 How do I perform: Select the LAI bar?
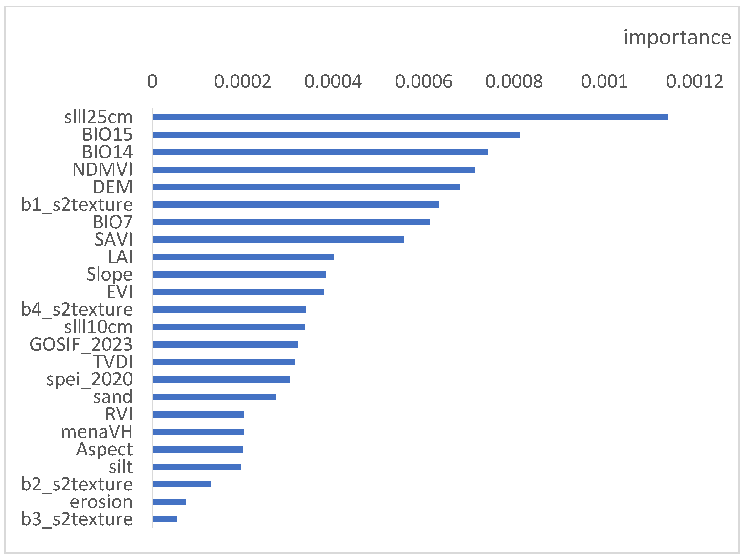244,257
